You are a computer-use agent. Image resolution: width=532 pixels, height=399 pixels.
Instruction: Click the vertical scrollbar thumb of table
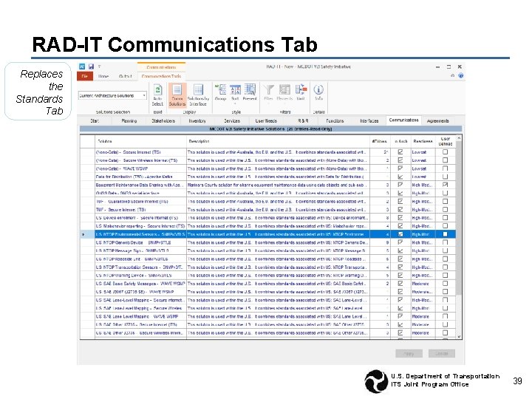click(459, 218)
